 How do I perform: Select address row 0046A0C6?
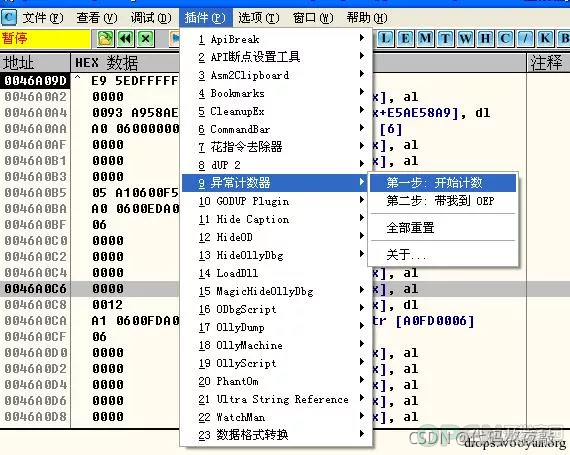pyautogui.click(x=35, y=289)
